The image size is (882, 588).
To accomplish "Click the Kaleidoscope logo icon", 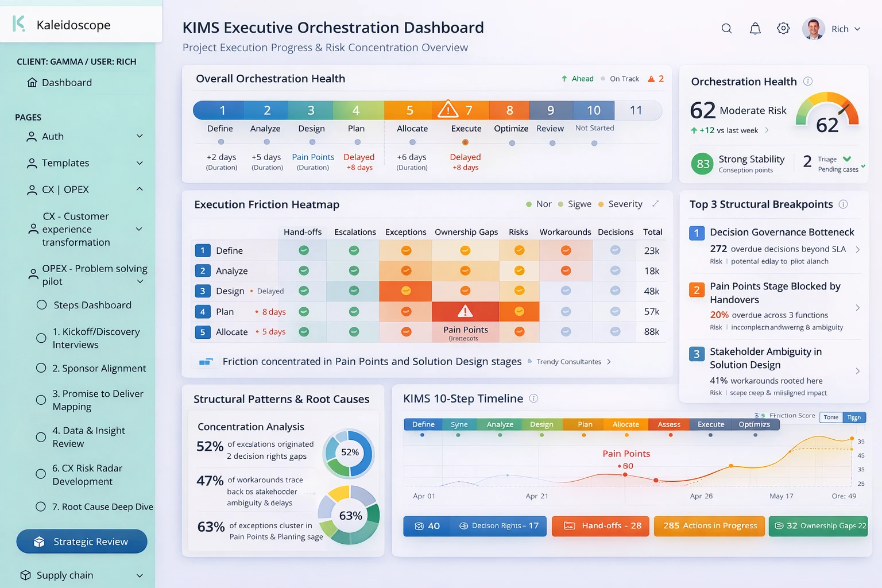I will pos(19,24).
